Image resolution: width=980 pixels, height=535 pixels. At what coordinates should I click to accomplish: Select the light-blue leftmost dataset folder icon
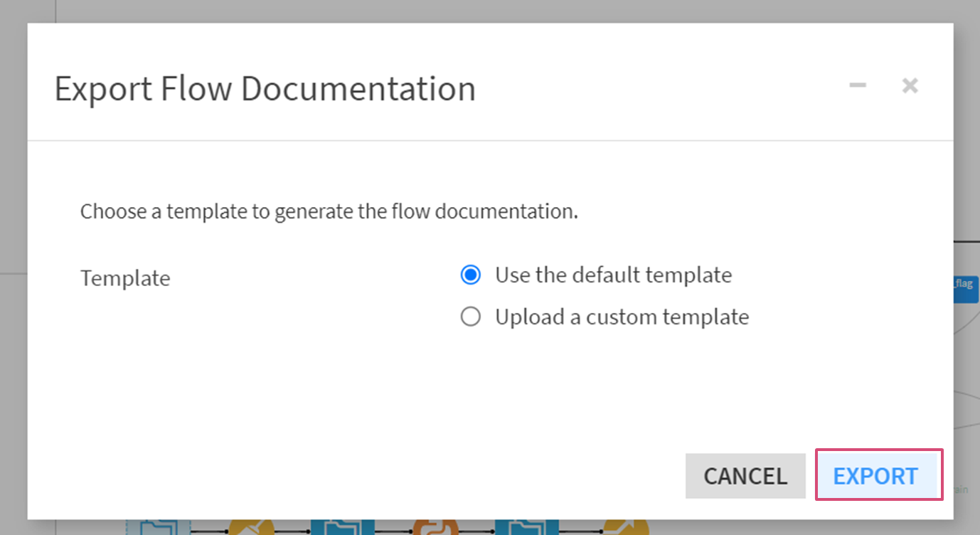point(158,527)
